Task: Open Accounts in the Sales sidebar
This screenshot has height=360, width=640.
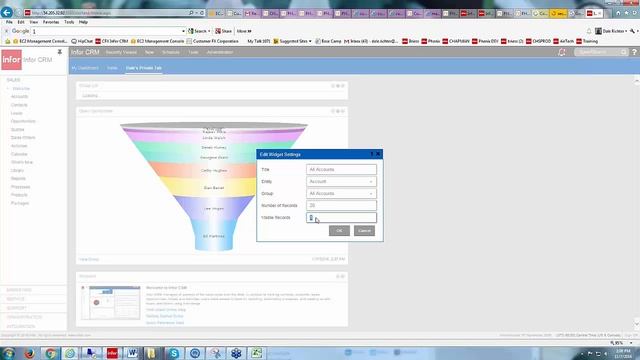Action: [20, 97]
